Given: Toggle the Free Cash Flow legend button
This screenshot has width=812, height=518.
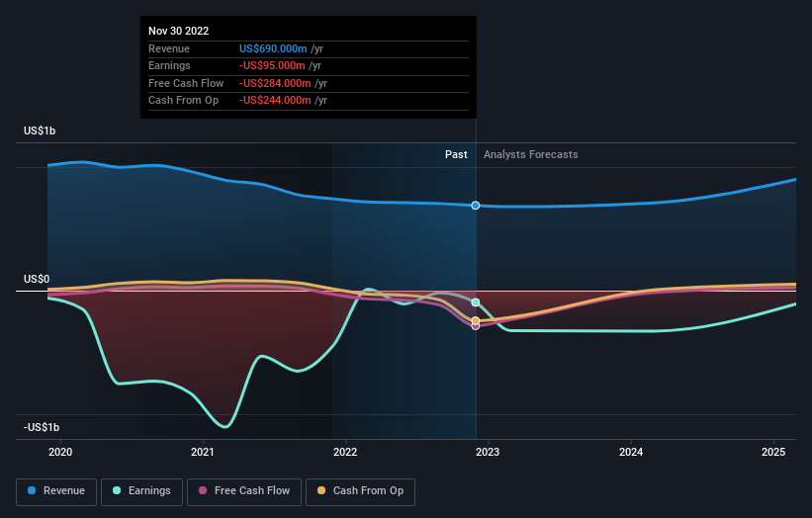Looking at the screenshot, I should tap(244, 491).
